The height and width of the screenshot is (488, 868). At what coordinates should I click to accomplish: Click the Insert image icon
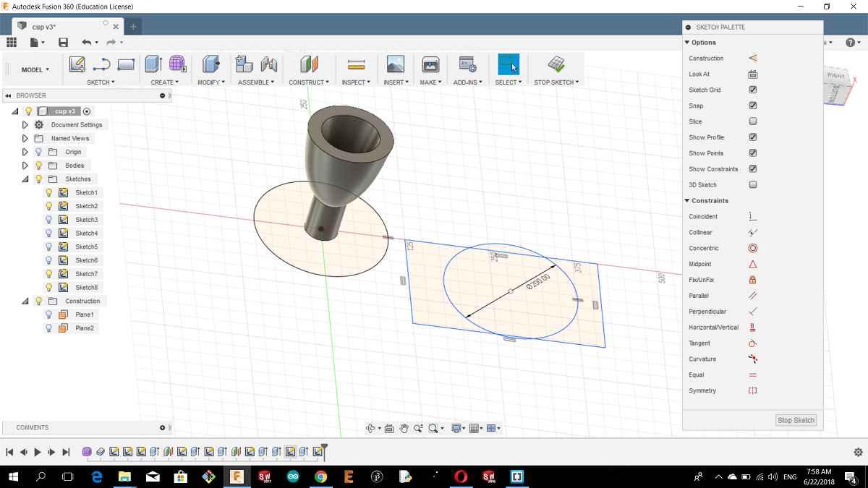pos(395,64)
